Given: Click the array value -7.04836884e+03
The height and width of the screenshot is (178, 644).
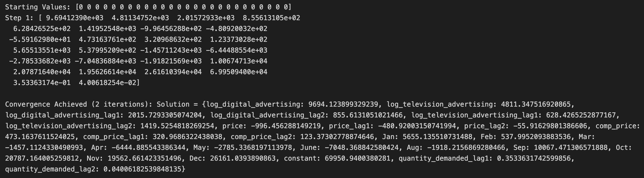Looking at the screenshot, I should pos(105,61).
